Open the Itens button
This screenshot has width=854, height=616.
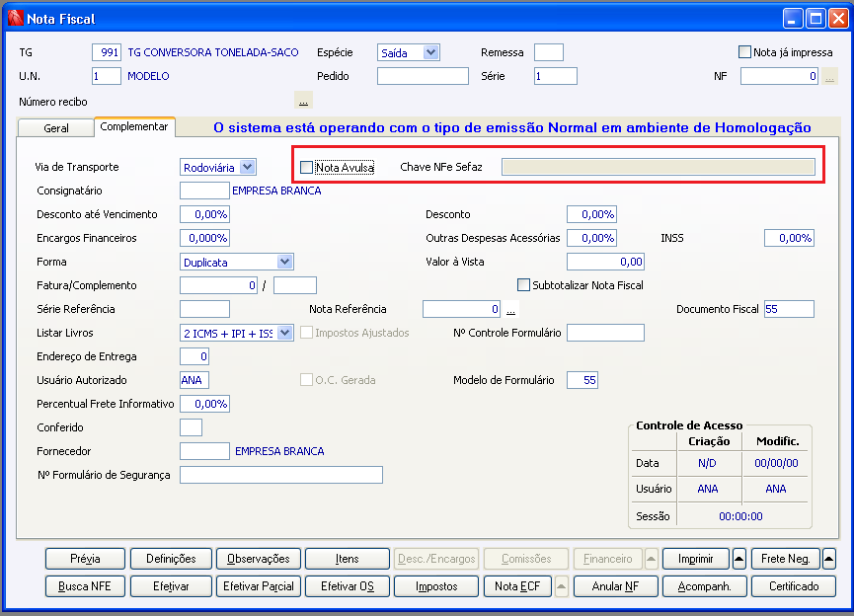(x=348, y=559)
